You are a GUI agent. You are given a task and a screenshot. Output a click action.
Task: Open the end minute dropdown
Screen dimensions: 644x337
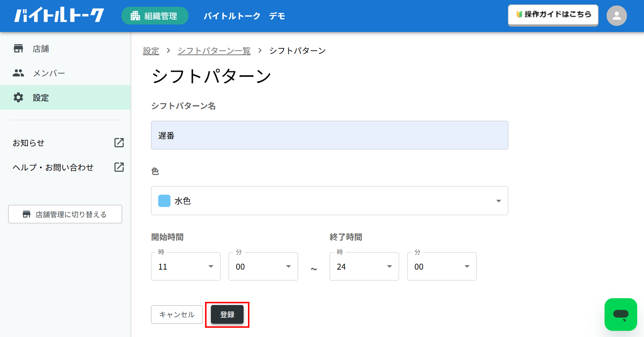[x=442, y=266]
